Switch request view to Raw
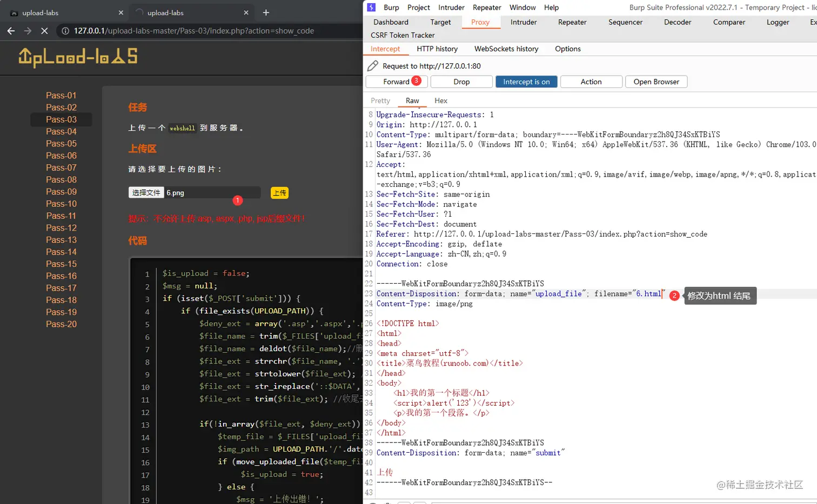 412,100
